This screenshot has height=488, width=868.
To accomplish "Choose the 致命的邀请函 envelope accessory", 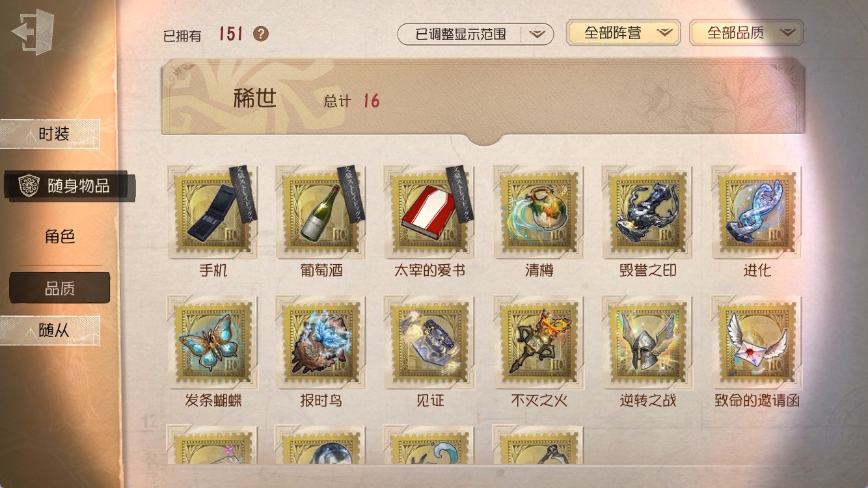I will (756, 343).
